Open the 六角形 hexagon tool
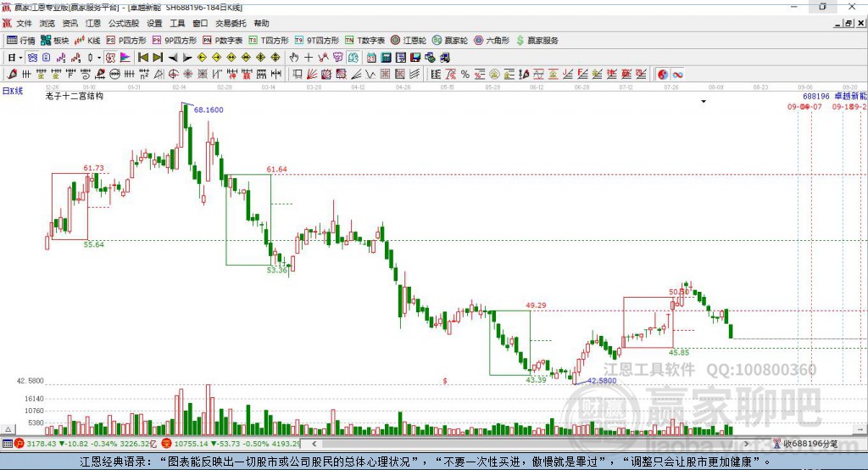 click(x=492, y=41)
